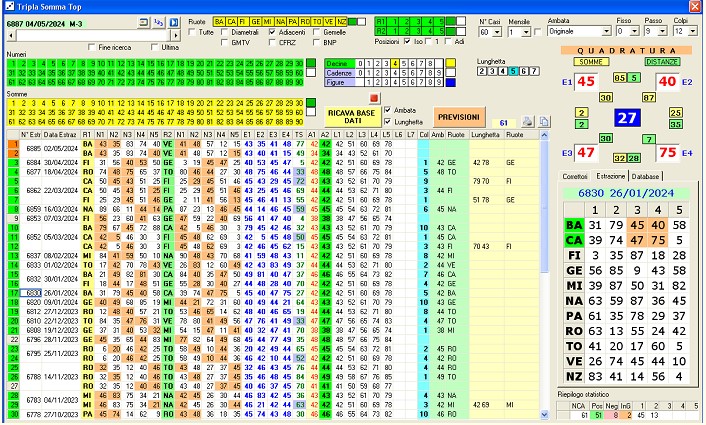Click the printer icon next to PREVISIONI

(x=528, y=121)
